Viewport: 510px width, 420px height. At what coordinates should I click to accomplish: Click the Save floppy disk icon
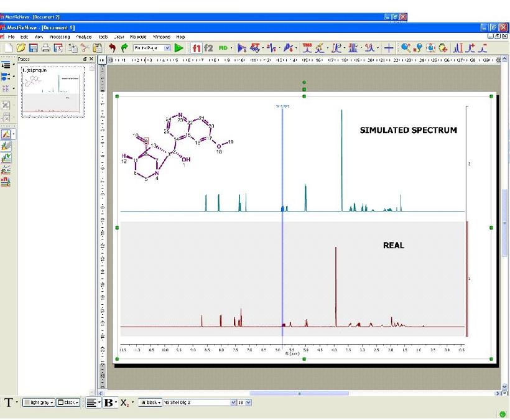(33, 47)
